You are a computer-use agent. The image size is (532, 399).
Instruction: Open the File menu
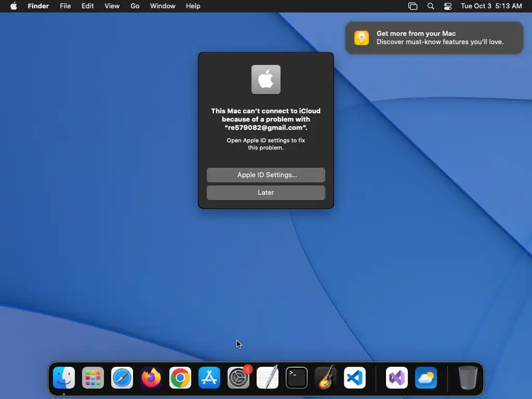(65, 6)
